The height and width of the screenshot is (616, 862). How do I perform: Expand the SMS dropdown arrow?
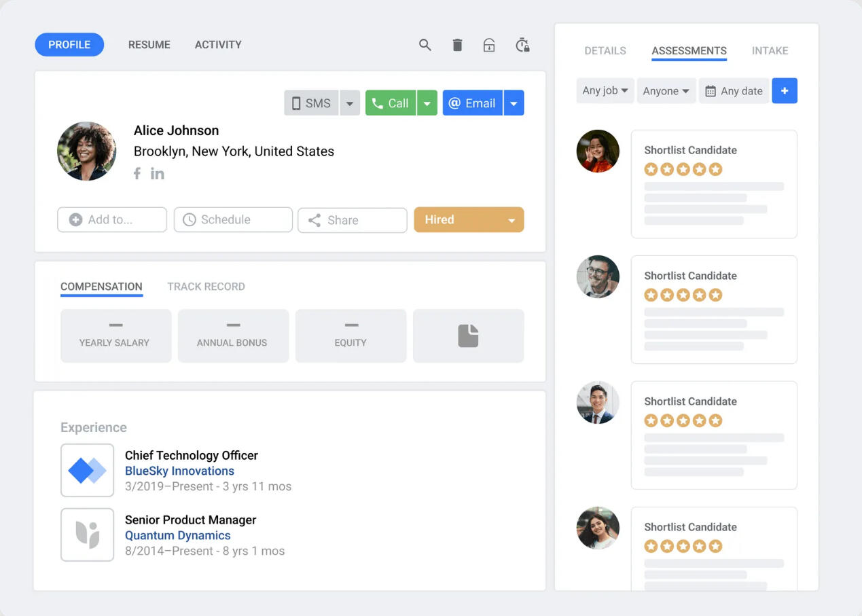[x=349, y=103]
